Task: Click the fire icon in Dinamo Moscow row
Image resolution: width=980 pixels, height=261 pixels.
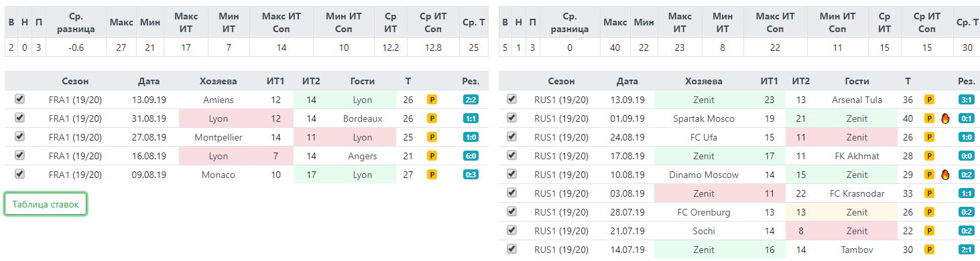Action: [946, 175]
